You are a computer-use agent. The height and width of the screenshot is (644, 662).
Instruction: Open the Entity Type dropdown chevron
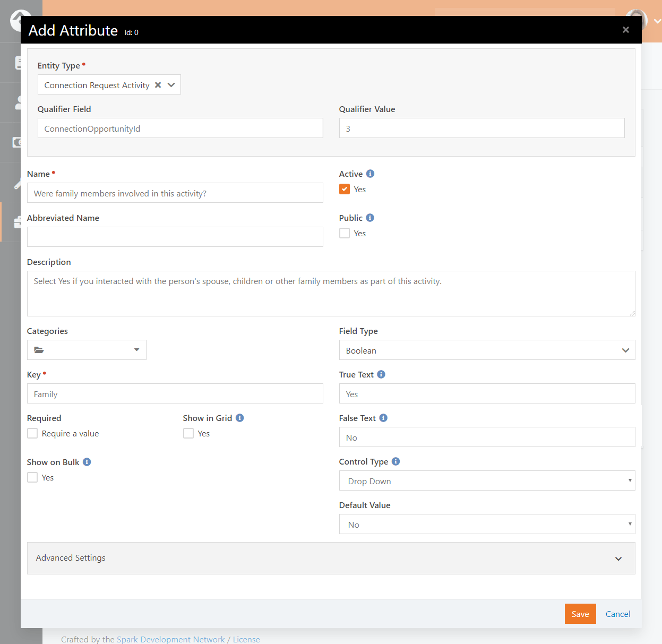point(171,85)
